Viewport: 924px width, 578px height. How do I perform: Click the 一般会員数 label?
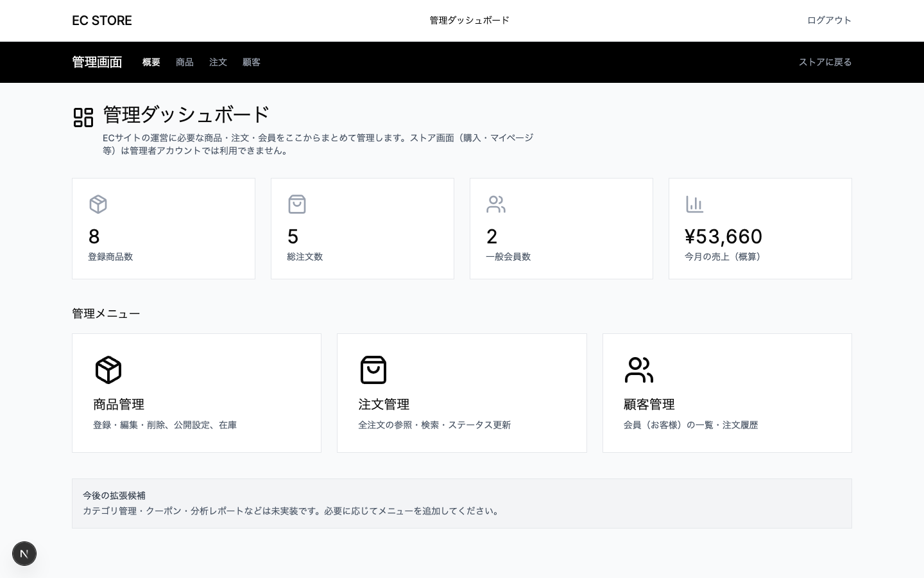(508, 257)
